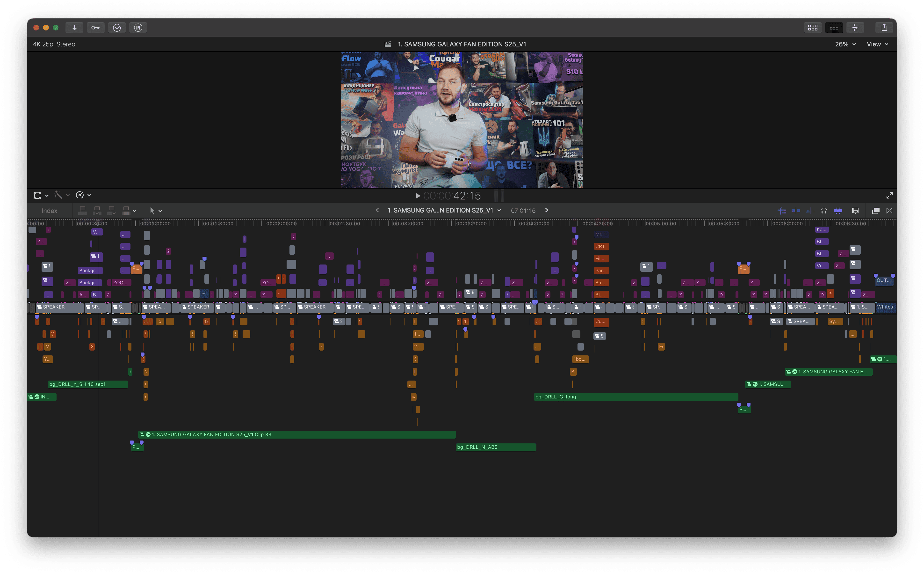
Task: Open the timeline Index panel
Action: pos(49,211)
